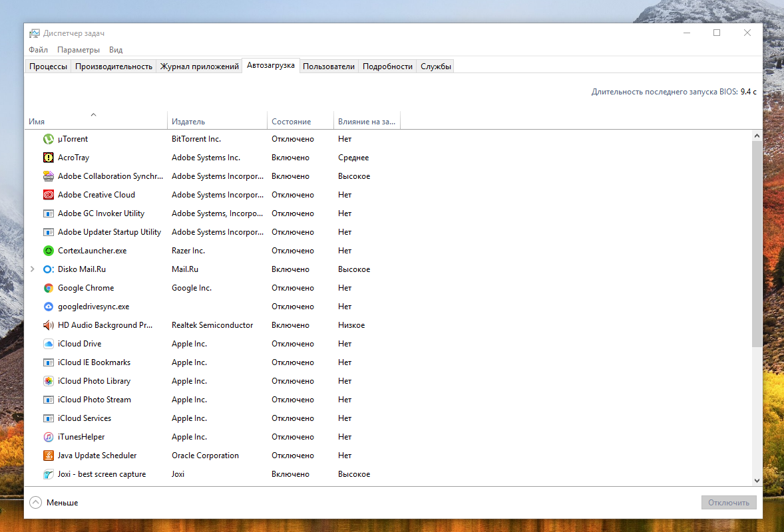Click the Task Manager title bar icon
This screenshot has height=532, width=784.
click(x=34, y=33)
